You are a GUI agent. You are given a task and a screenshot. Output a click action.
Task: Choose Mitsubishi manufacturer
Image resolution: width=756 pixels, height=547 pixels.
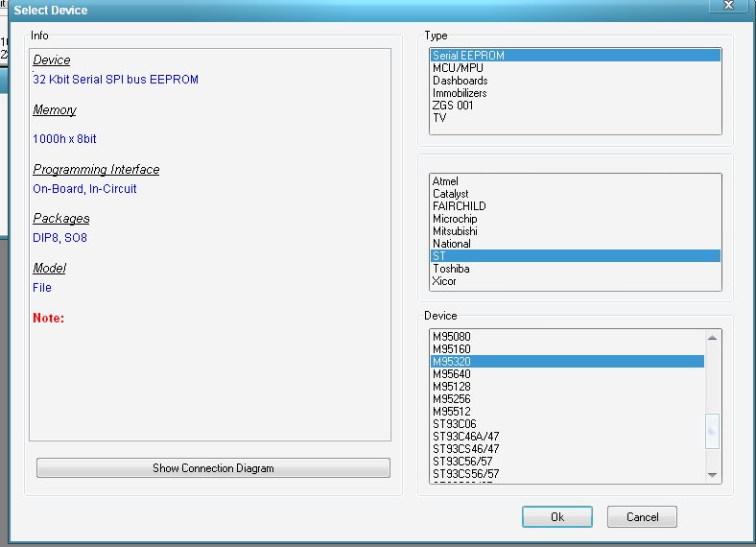point(576,231)
